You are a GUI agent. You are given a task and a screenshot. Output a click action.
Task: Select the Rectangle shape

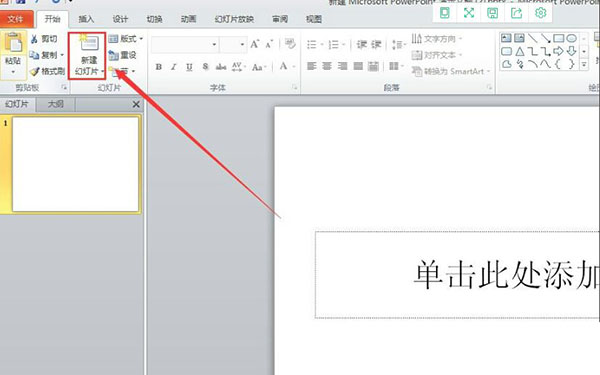point(558,38)
